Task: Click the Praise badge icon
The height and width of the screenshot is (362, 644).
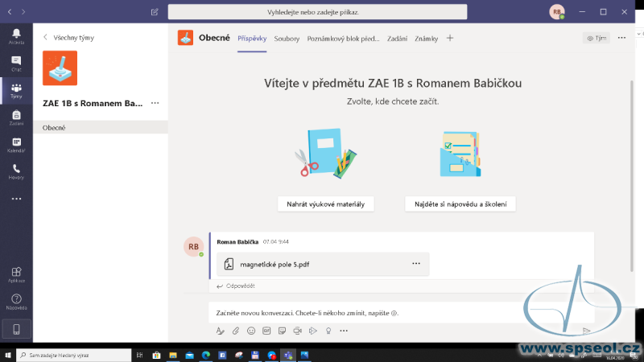Action: point(328,331)
